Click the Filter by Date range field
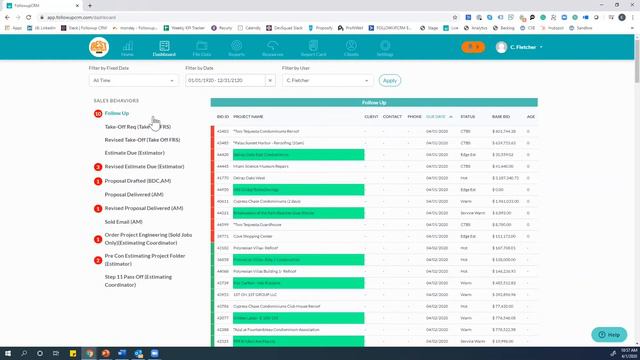Viewport: 640px width, 360px height. point(225,80)
